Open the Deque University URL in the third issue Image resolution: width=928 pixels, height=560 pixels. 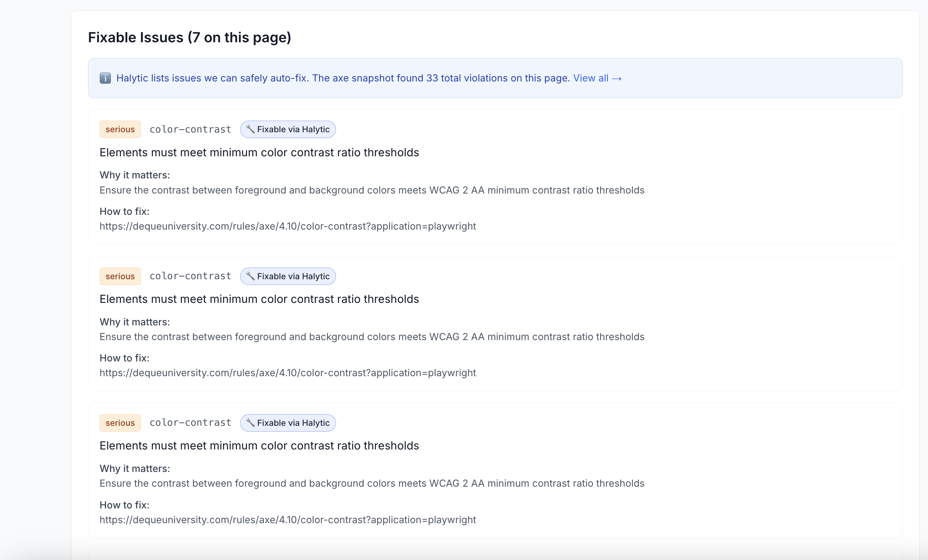click(287, 520)
